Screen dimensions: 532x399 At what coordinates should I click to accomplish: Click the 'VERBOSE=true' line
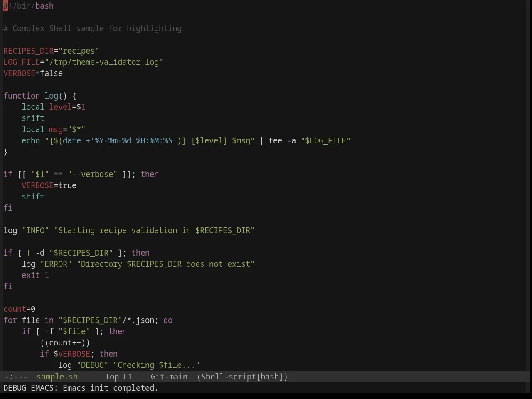point(49,185)
